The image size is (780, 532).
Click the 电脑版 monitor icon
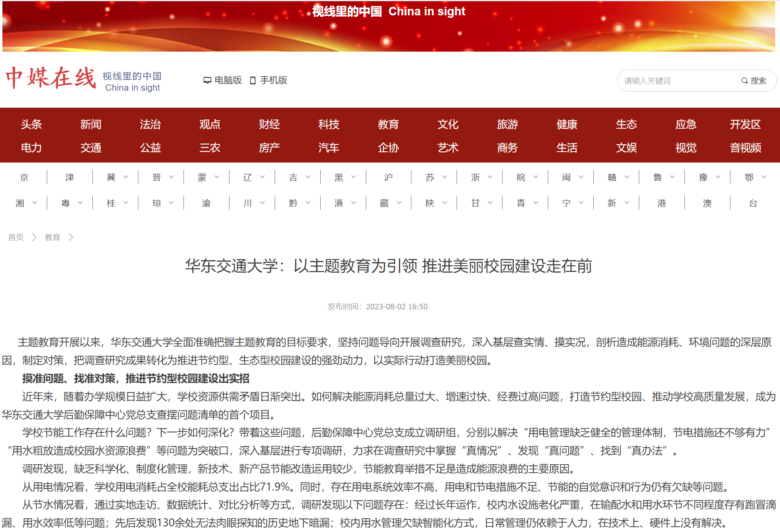coord(207,81)
